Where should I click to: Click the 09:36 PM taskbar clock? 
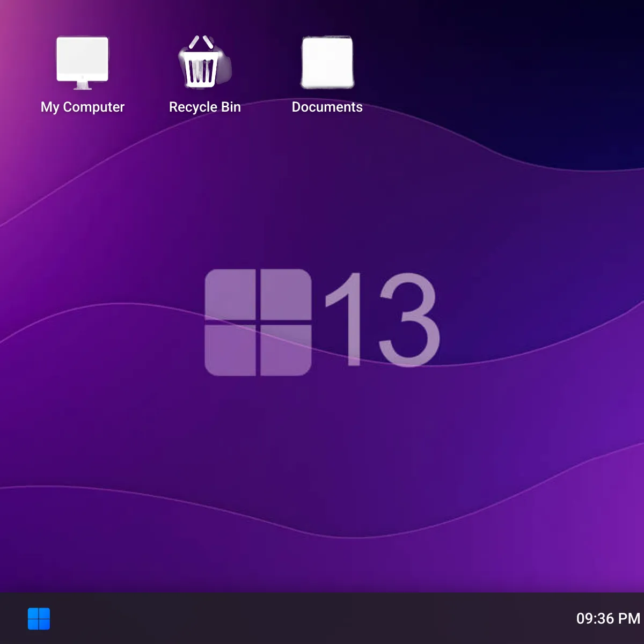(x=608, y=619)
